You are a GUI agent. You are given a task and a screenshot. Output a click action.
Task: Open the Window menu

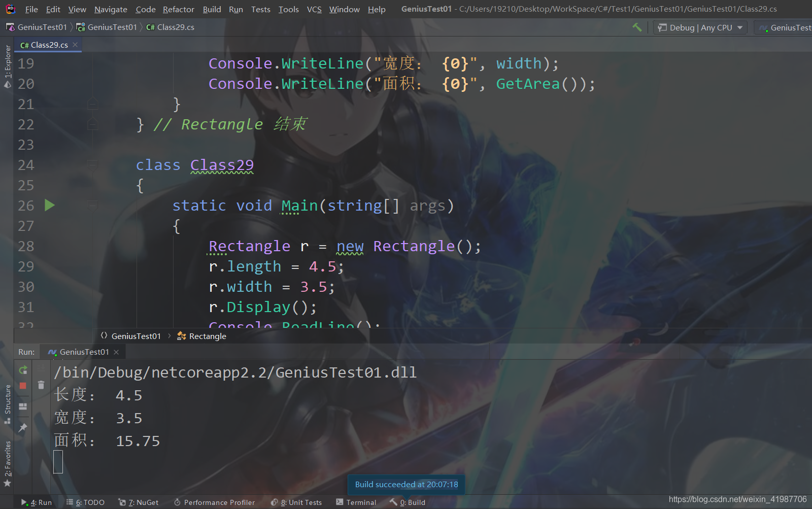point(344,9)
